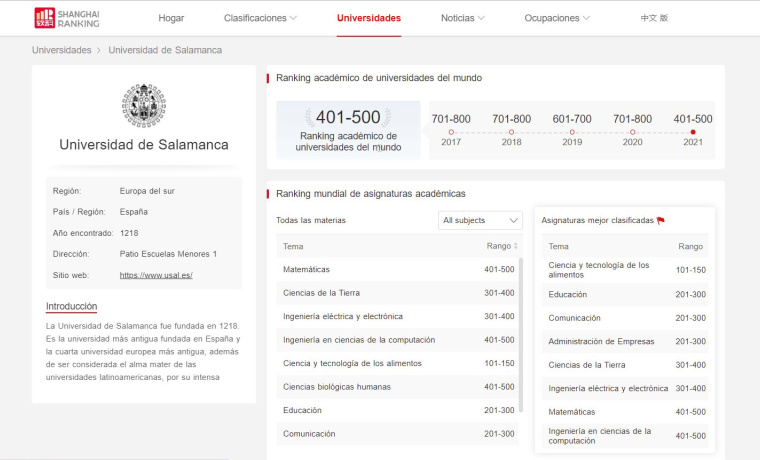Expand the Noticias menu
The width and height of the screenshot is (760, 460).
(462, 18)
